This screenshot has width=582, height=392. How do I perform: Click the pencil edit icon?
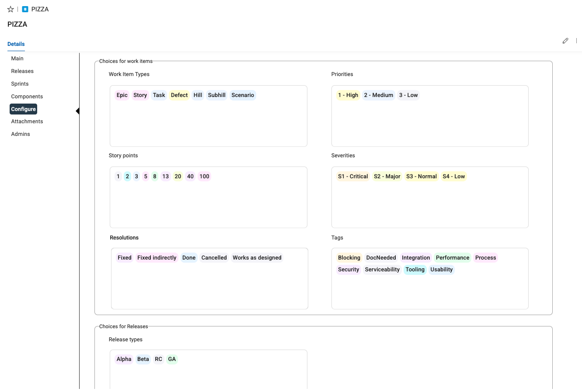(565, 41)
